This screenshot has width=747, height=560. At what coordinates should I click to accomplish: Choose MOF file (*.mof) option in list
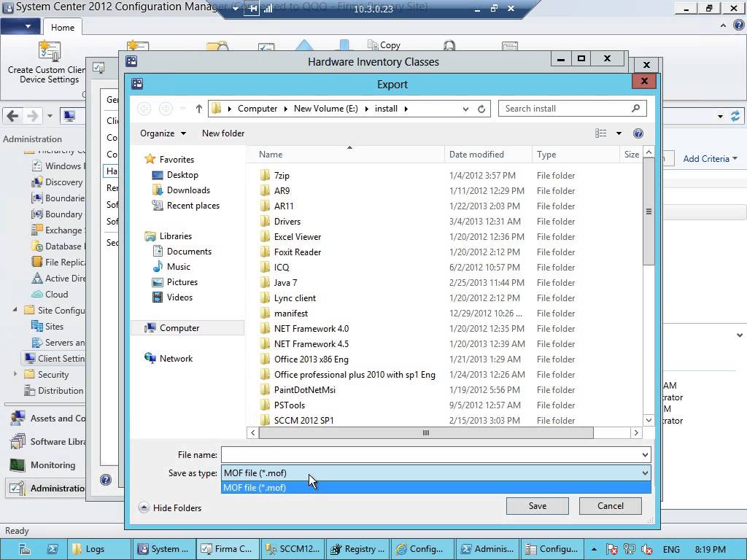[436, 488]
